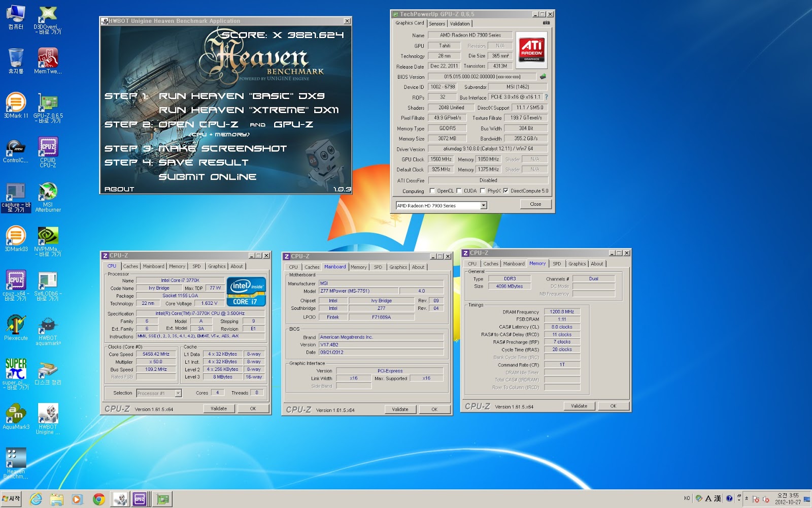This screenshot has width=812, height=508.
Task: Tick the CUDA checkbox in GPU-Z
Action: click(459, 191)
